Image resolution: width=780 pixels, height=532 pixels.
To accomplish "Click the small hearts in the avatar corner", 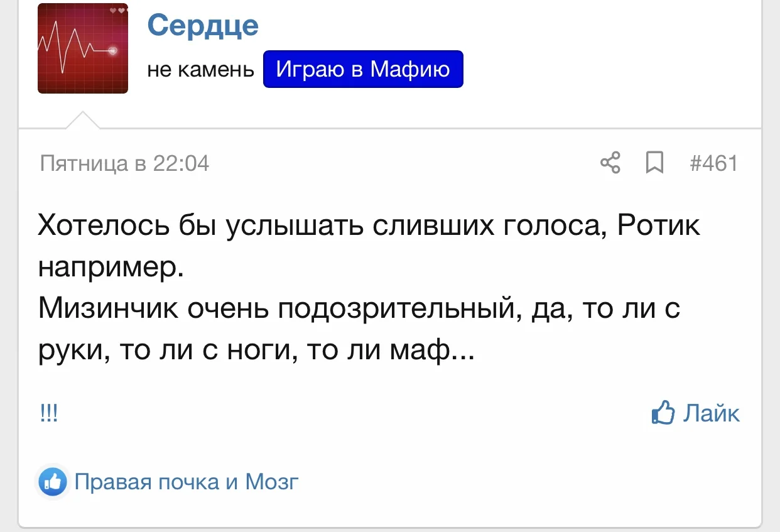I will 117,11.
